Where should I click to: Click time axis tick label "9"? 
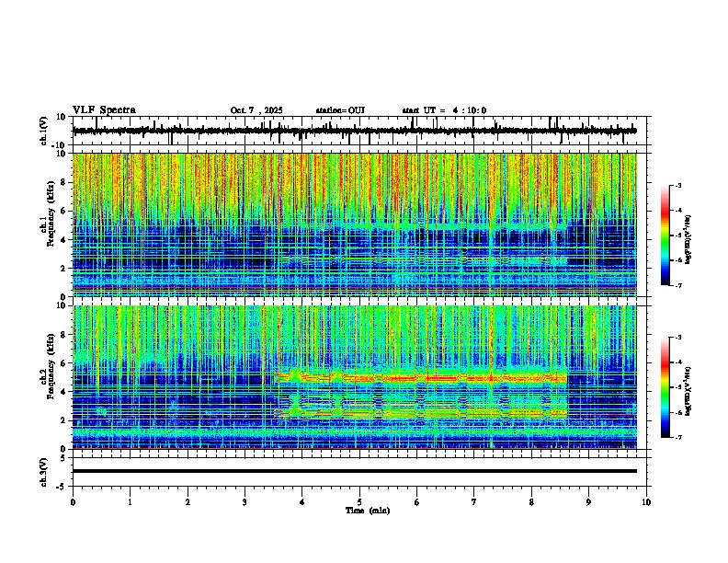pos(588,502)
